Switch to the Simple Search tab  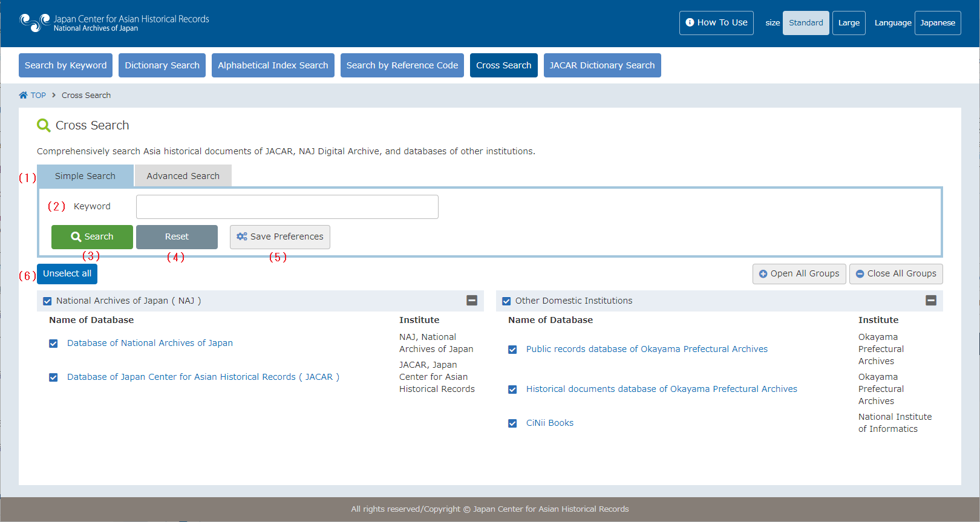coord(85,176)
